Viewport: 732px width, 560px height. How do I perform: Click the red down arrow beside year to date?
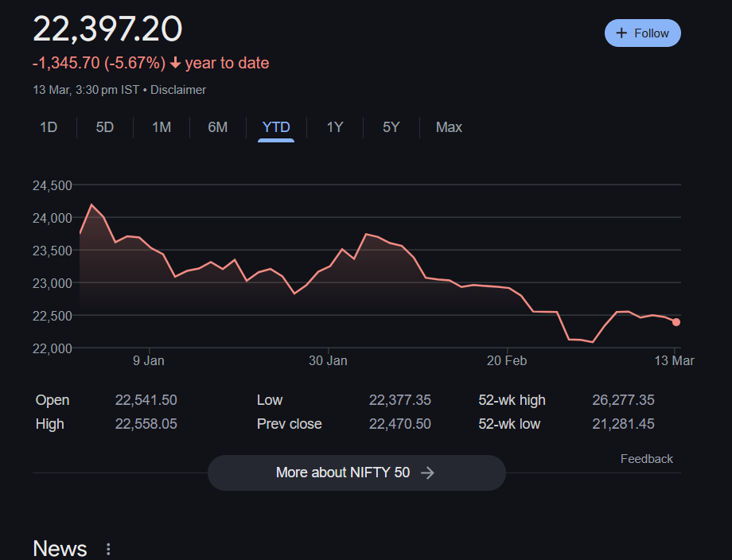175,64
